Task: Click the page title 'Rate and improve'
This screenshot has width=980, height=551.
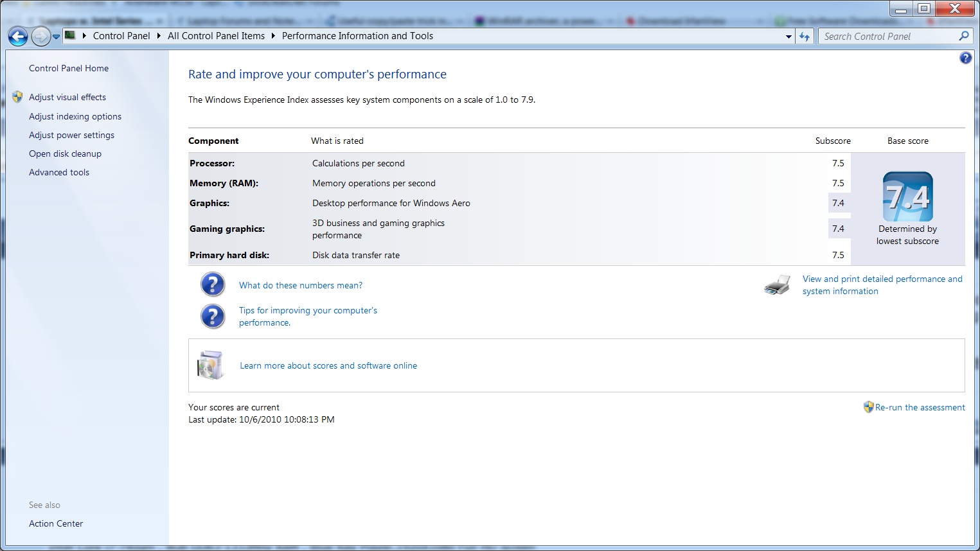Action: click(317, 74)
